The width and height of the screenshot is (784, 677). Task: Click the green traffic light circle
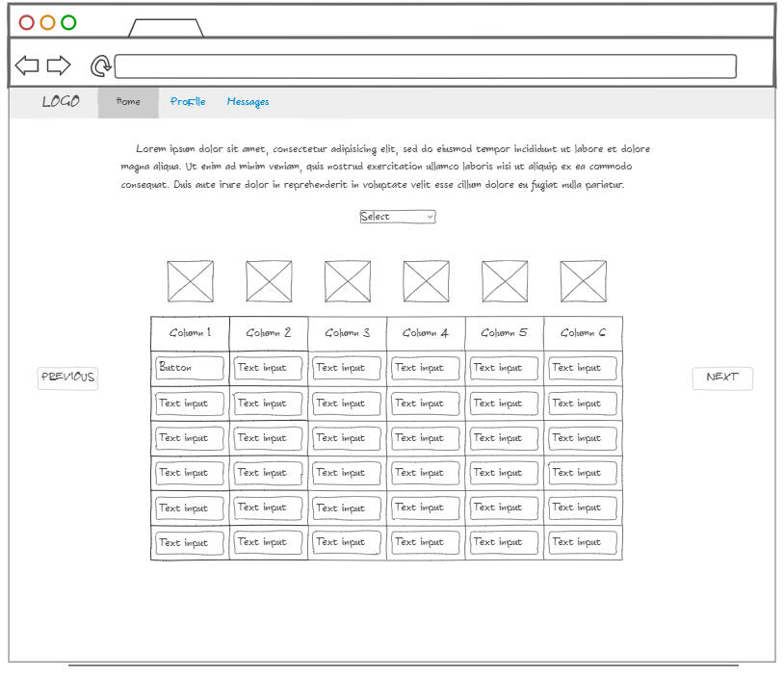click(67, 19)
